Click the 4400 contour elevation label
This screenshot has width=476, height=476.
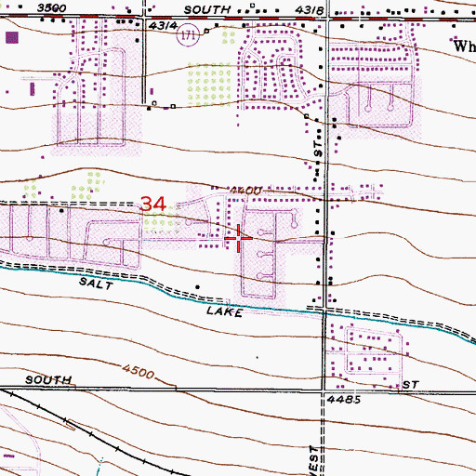pos(246,191)
